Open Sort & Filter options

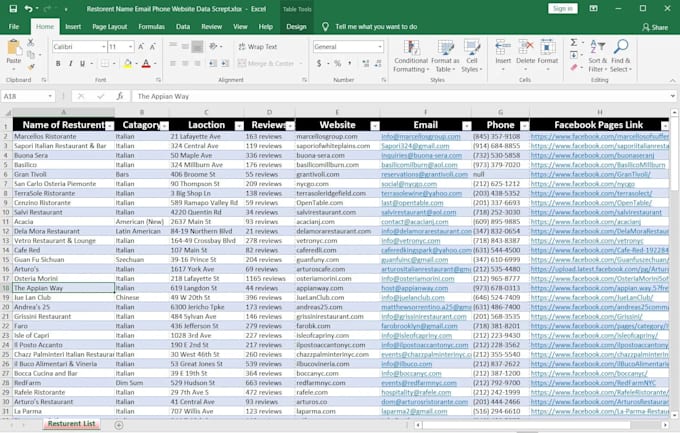pos(598,56)
